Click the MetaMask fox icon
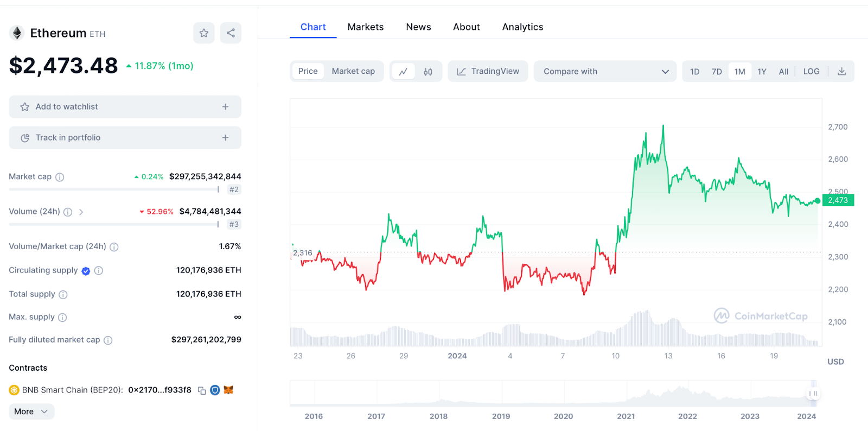The width and height of the screenshot is (868, 431). [x=228, y=390]
